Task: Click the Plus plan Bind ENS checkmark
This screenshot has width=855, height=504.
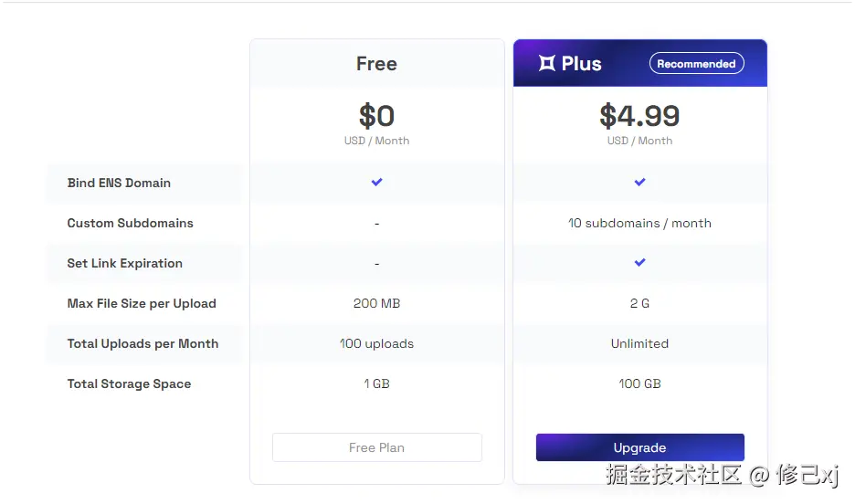Action: 639,182
